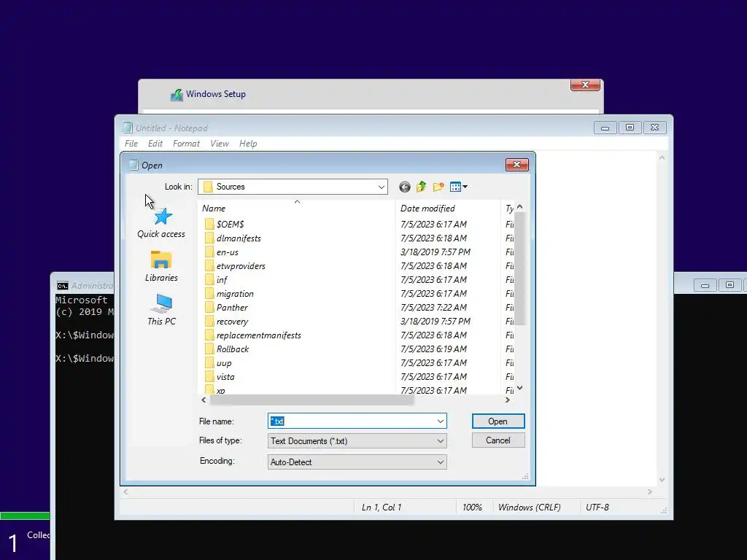747x560 pixels.
Task: Close the Open dialog
Action: pos(517,165)
